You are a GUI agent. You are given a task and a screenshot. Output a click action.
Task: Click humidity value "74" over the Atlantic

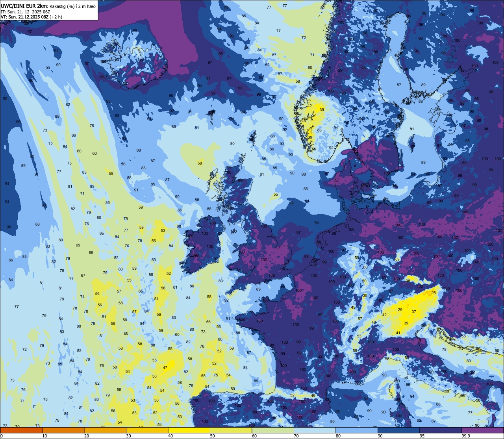tap(82, 296)
